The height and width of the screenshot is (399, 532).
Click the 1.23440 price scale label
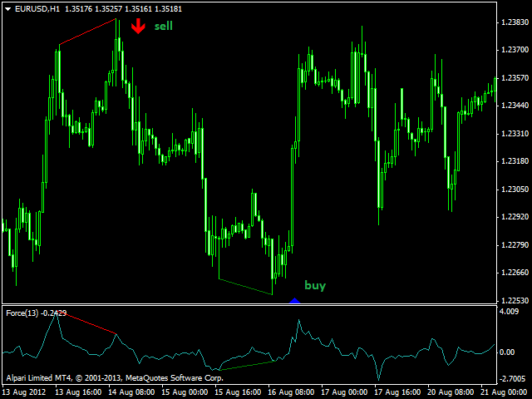pyautogui.click(x=515, y=106)
